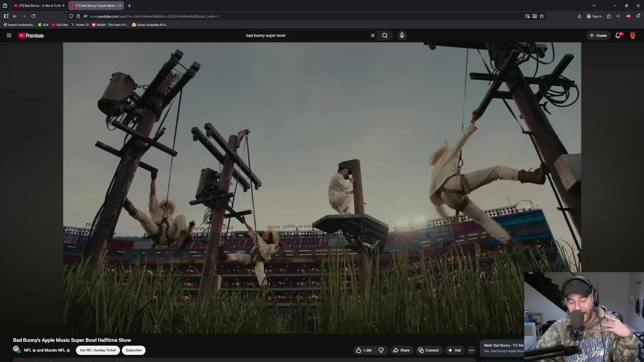This screenshot has height=362, width=644.
Task: Go forward in browser history
Action: (x=24, y=16)
